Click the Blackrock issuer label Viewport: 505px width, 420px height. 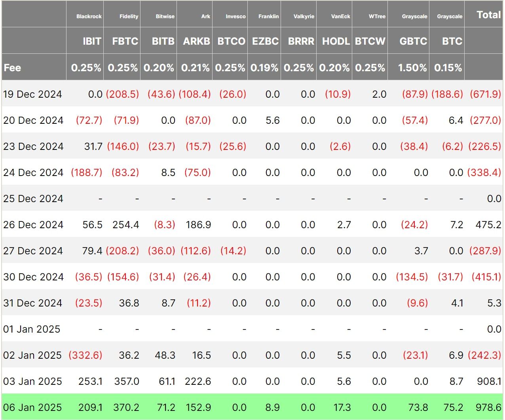tap(89, 16)
